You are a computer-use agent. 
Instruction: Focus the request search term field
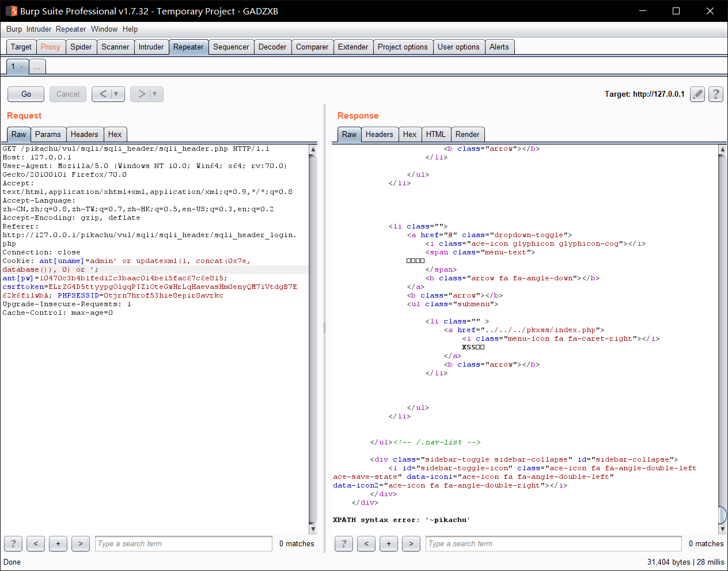184,543
